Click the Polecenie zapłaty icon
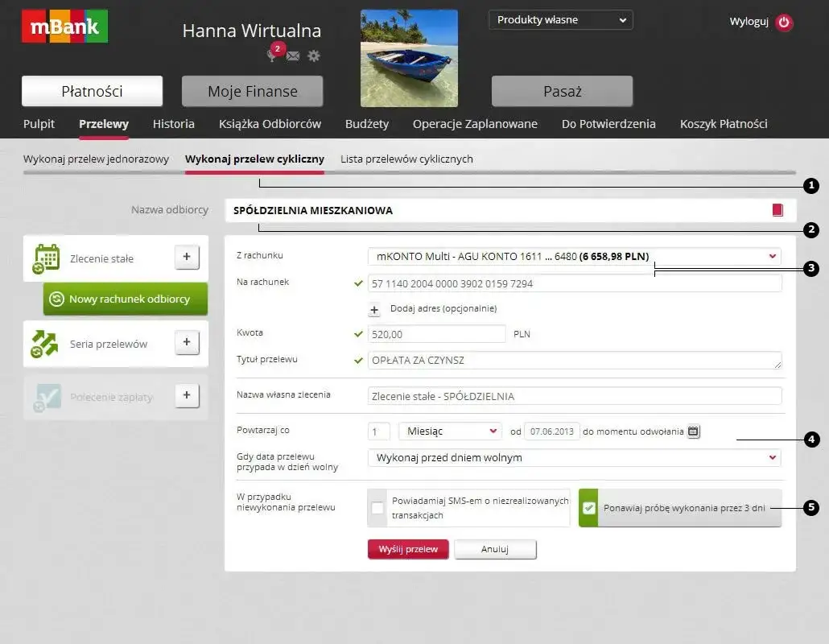 (x=45, y=396)
